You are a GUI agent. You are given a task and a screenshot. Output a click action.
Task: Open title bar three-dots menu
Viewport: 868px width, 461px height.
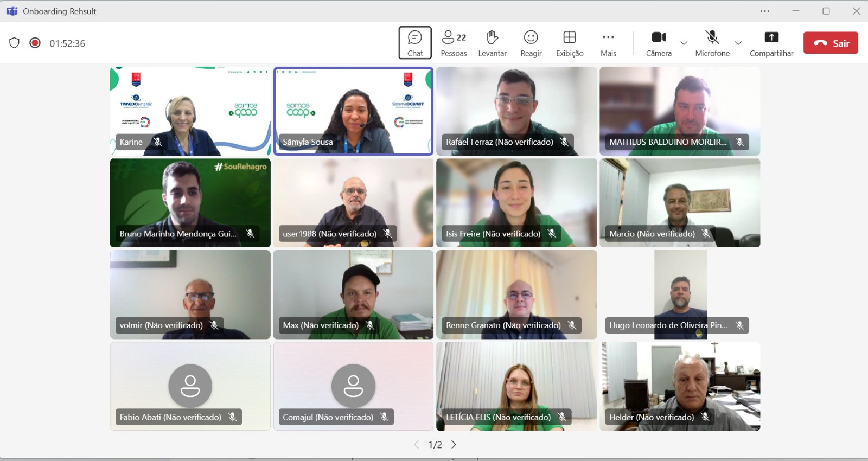pos(765,11)
